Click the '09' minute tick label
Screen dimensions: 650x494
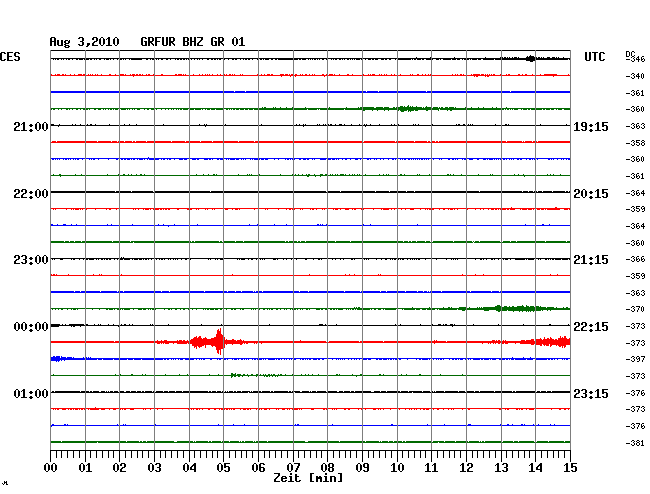pyautogui.click(x=362, y=468)
